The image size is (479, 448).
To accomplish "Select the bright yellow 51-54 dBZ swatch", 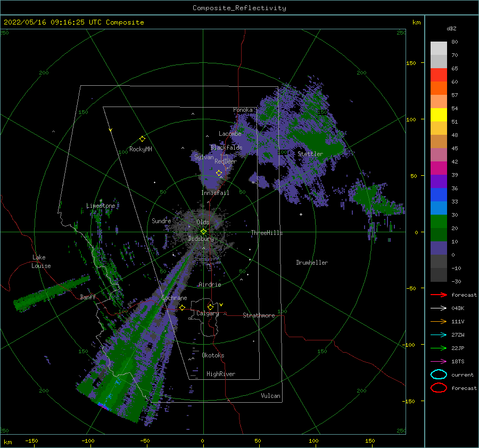I will pyautogui.click(x=439, y=115).
